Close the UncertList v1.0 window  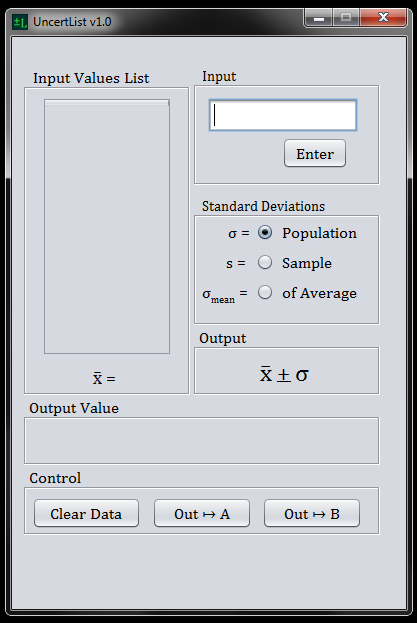[383, 18]
